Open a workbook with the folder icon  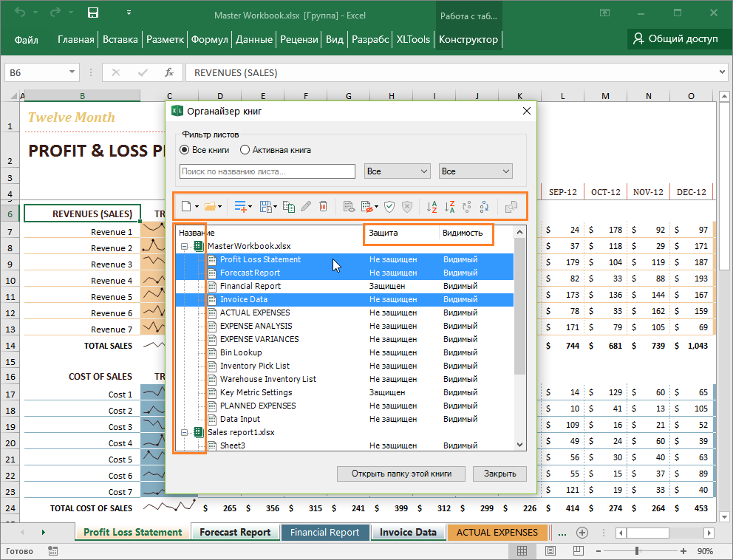pos(210,206)
